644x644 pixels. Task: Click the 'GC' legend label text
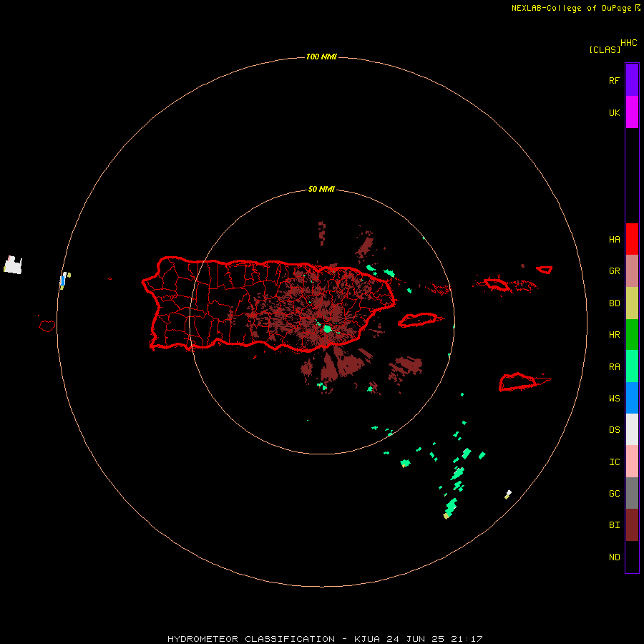(x=615, y=494)
